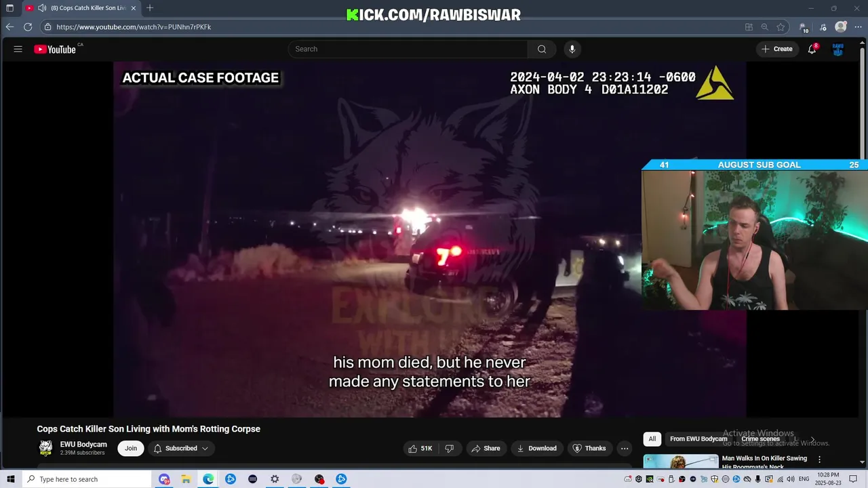Mute the YouTube tab audio icon

42,8
